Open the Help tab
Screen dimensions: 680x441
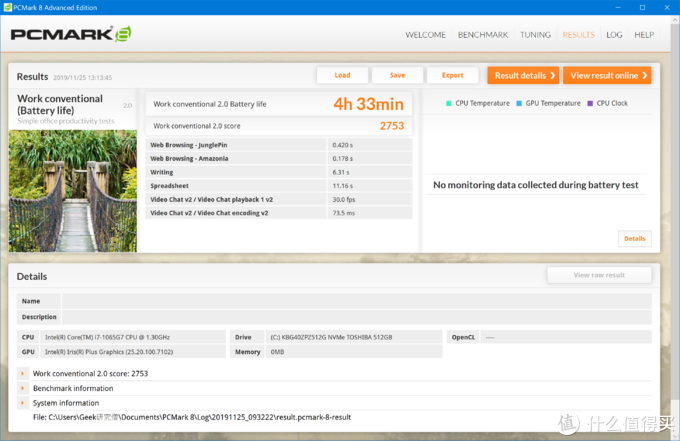coord(644,35)
